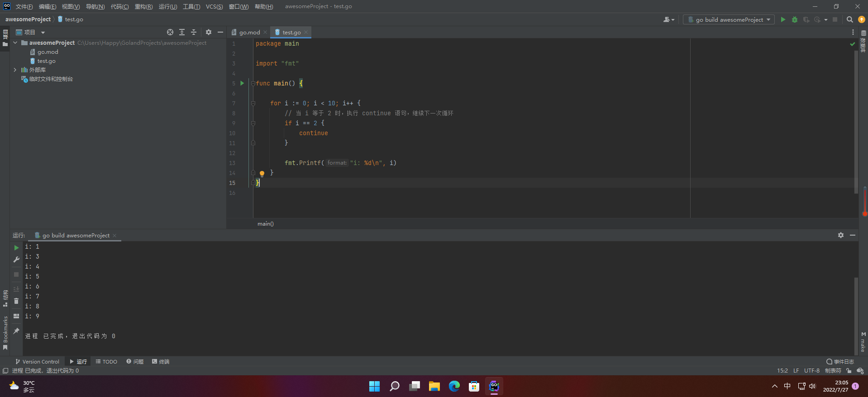
Task: Open Run panel gear settings
Action: 841,235
